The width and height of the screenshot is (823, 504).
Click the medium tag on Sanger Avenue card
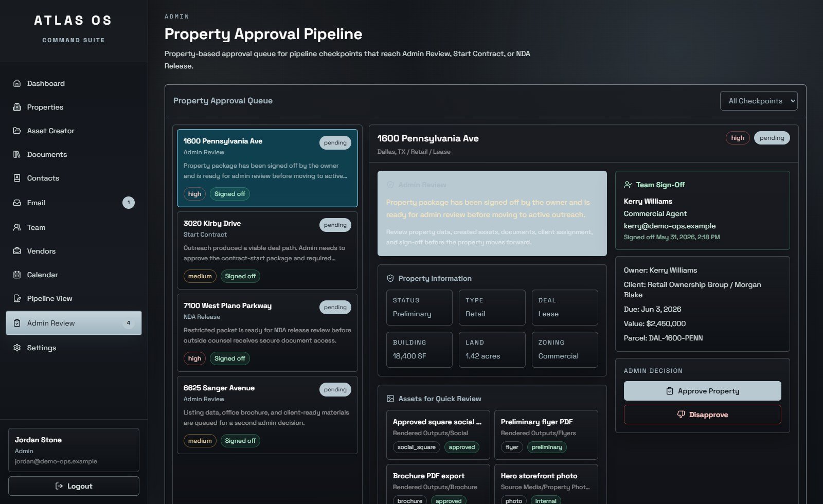tap(200, 441)
